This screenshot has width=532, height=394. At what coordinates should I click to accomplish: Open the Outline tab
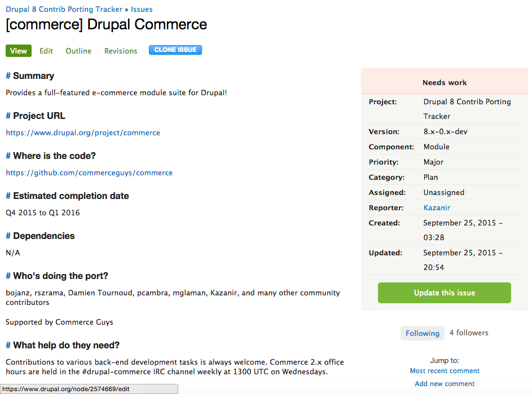(x=78, y=51)
